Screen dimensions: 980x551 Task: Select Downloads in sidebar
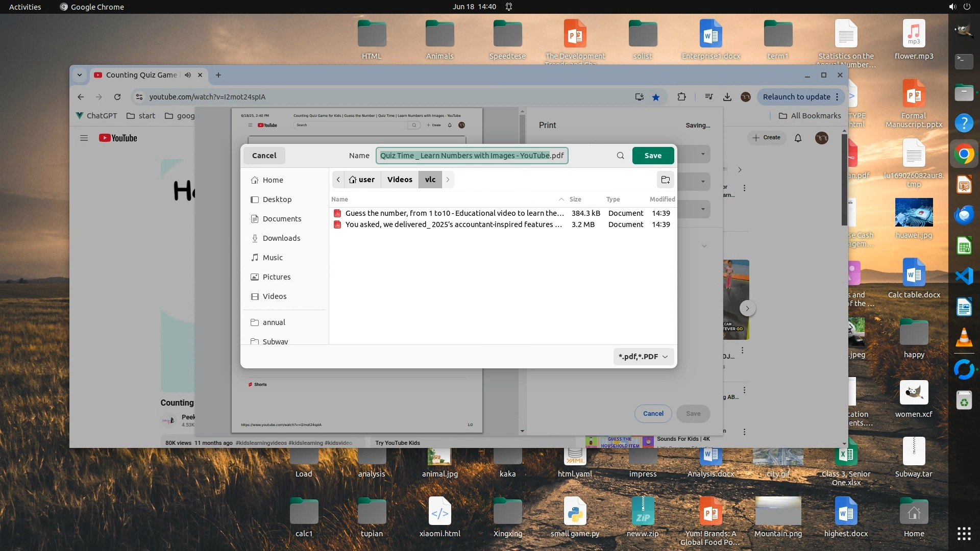pyautogui.click(x=281, y=238)
